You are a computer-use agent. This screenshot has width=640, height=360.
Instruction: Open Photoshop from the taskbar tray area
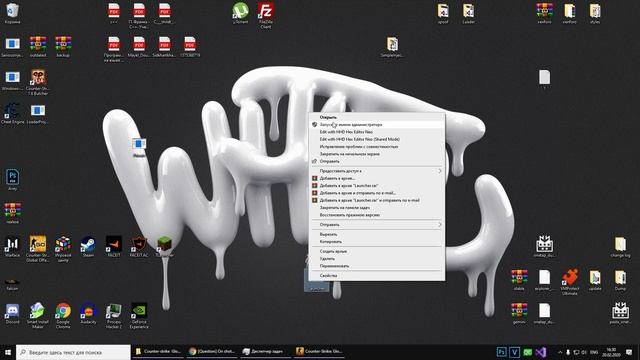[x=502, y=352]
